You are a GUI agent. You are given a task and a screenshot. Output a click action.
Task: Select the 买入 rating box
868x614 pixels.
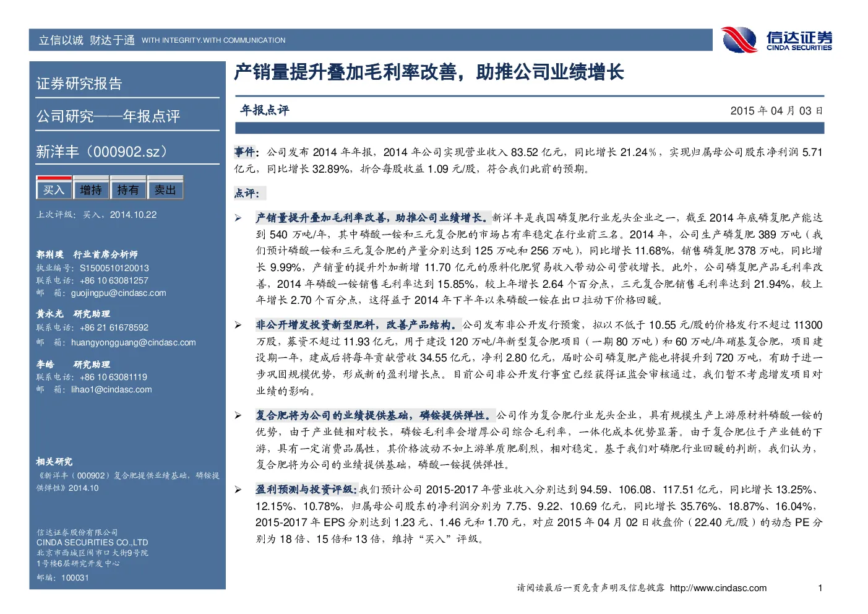pyautogui.click(x=54, y=189)
